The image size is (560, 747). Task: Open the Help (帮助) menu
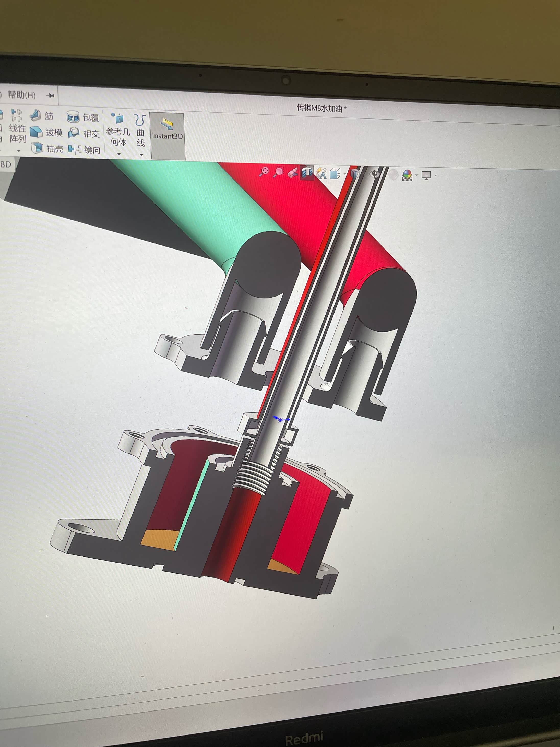point(21,95)
